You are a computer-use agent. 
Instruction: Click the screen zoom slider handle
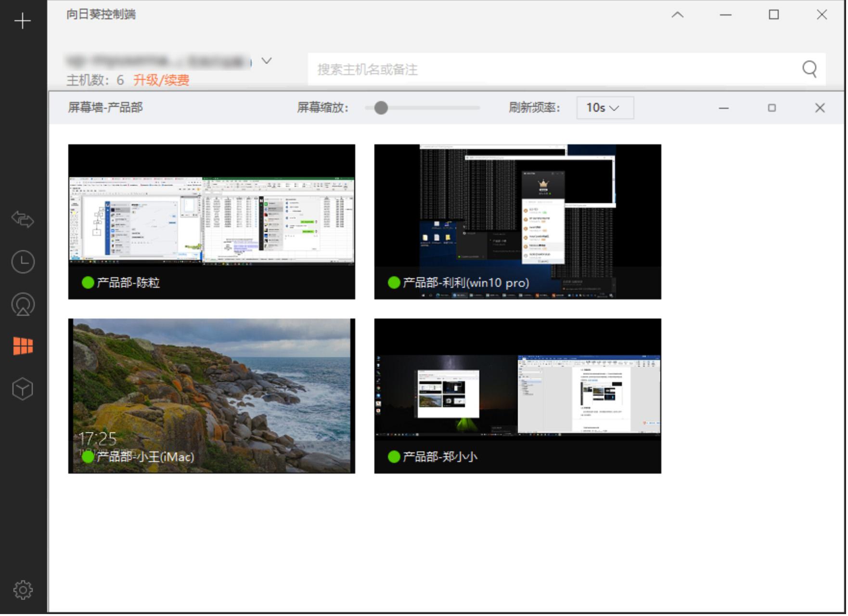pyautogui.click(x=382, y=108)
